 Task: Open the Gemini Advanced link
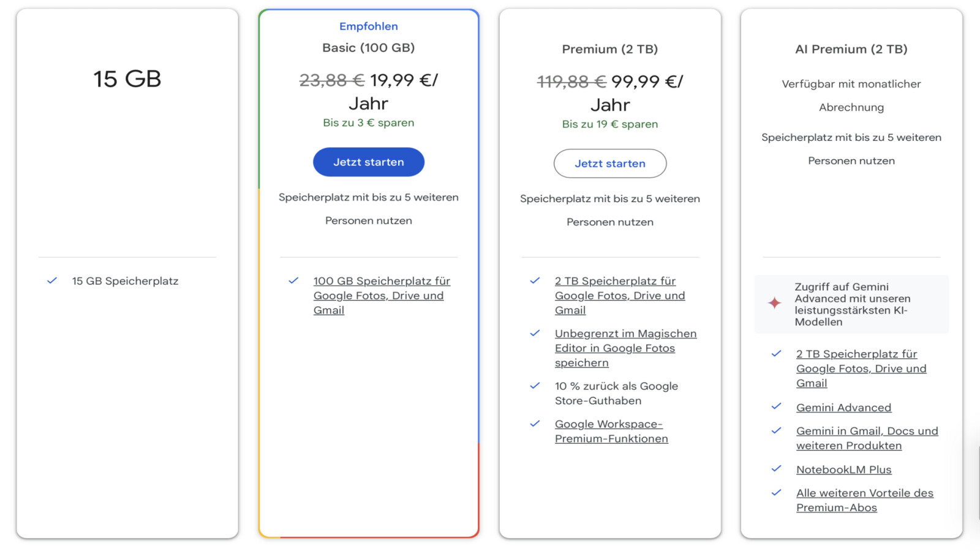[843, 407]
